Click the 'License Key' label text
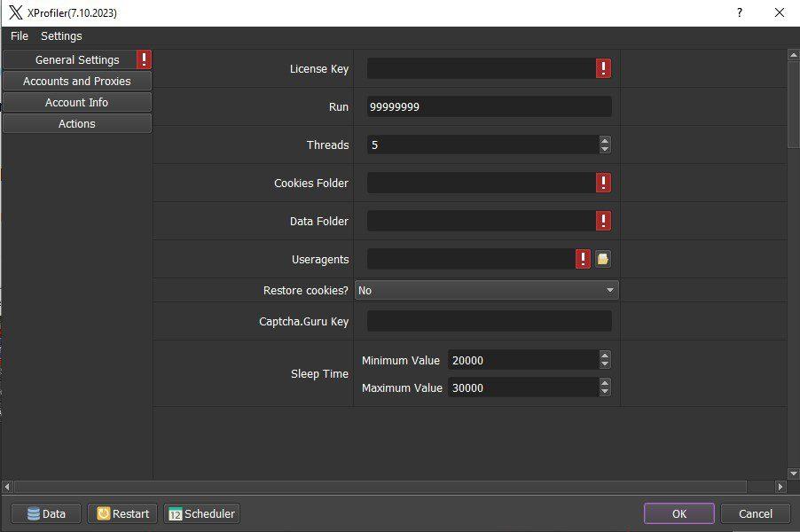 (319, 69)
